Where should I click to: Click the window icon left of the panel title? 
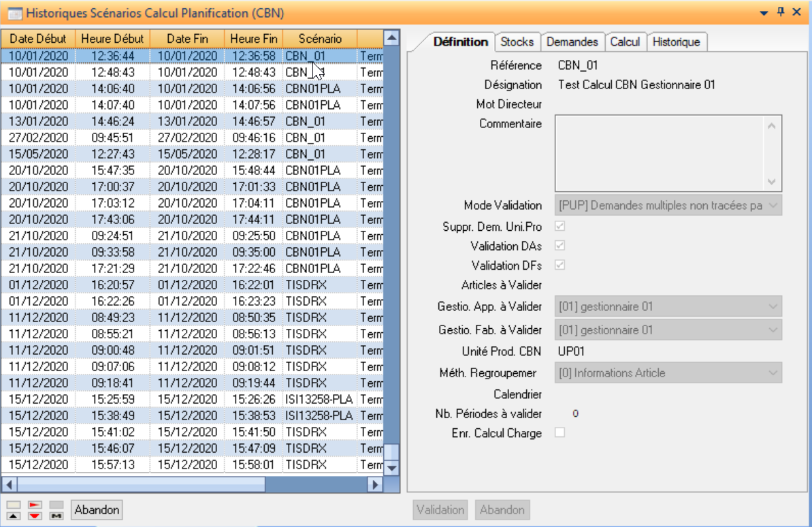point(14,13)
